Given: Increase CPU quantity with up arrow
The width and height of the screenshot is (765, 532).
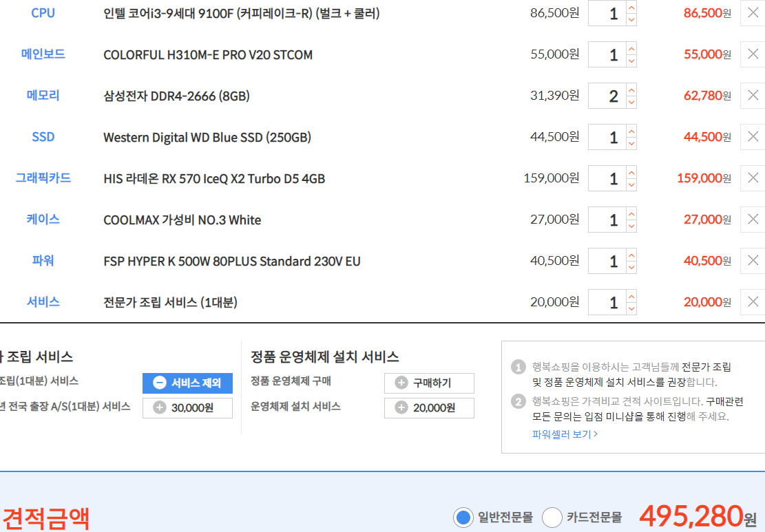Looking at the screenshot, I should [631, 8].
